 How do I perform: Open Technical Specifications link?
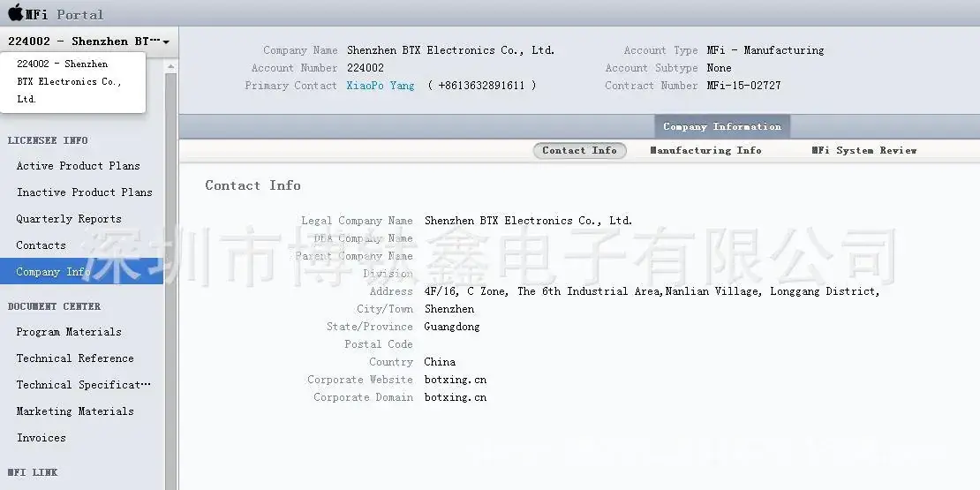click(x=83, y=384)
